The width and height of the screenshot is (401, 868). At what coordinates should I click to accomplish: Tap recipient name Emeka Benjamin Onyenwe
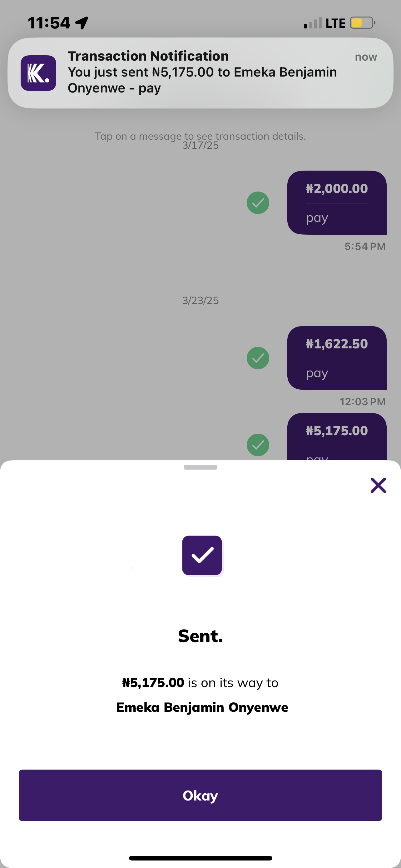tap(202, 707)
